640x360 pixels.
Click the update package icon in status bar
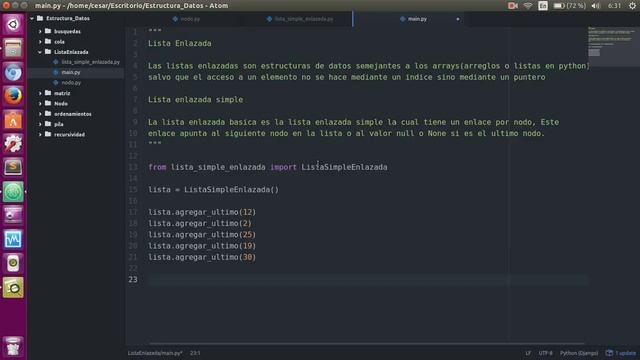(609, 353)
